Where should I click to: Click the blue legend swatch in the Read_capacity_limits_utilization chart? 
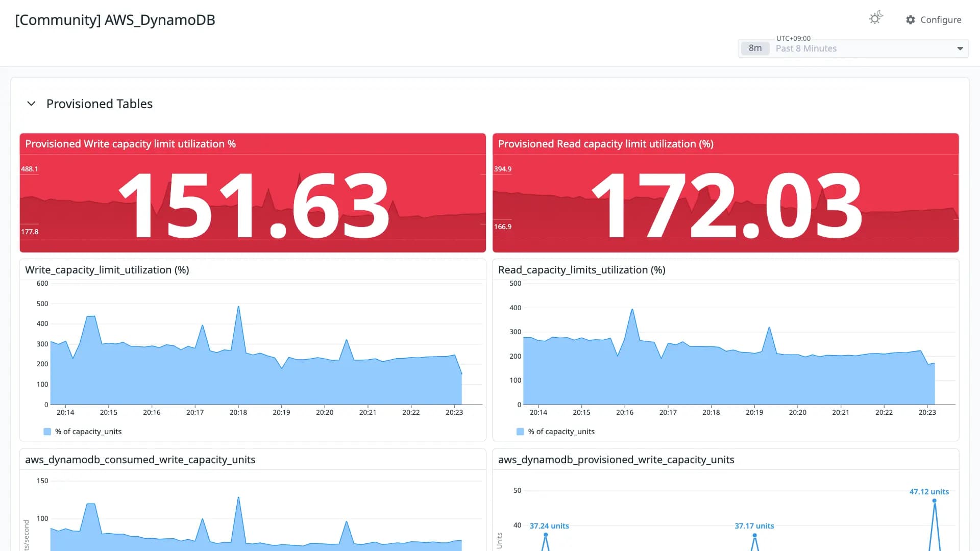coord(520,432)
